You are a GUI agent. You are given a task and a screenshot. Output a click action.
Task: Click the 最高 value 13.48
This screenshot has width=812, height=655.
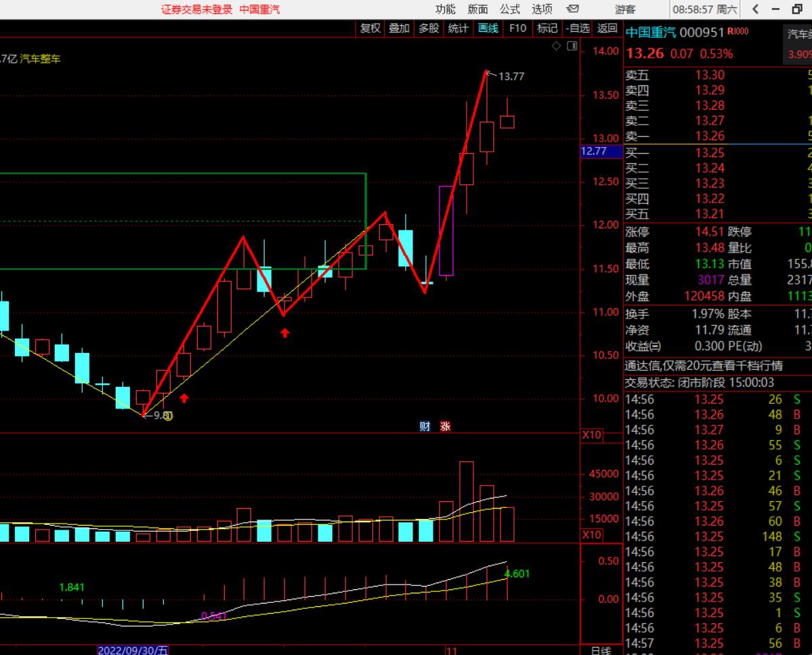point(710,247)
